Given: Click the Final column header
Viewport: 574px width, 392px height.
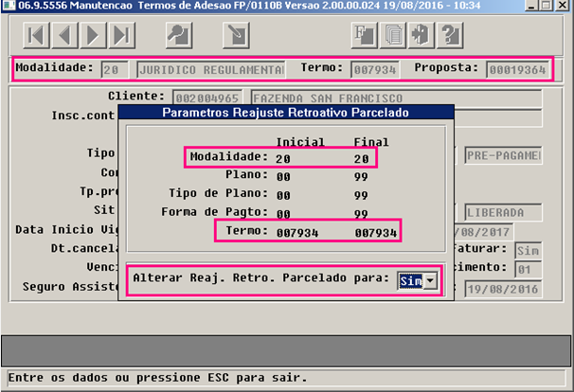Looking at the screenshot, I should pyautogui.click(x=371, y=142).
